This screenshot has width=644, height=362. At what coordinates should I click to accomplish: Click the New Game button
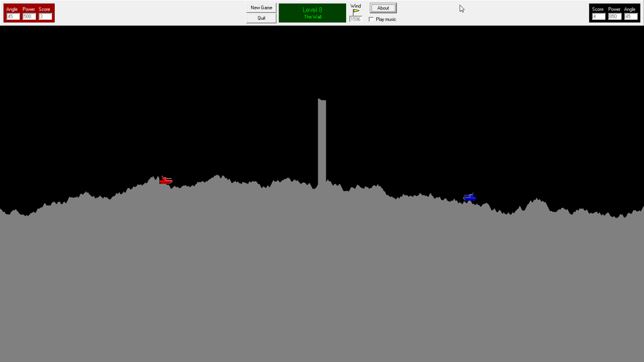[262, 8]
